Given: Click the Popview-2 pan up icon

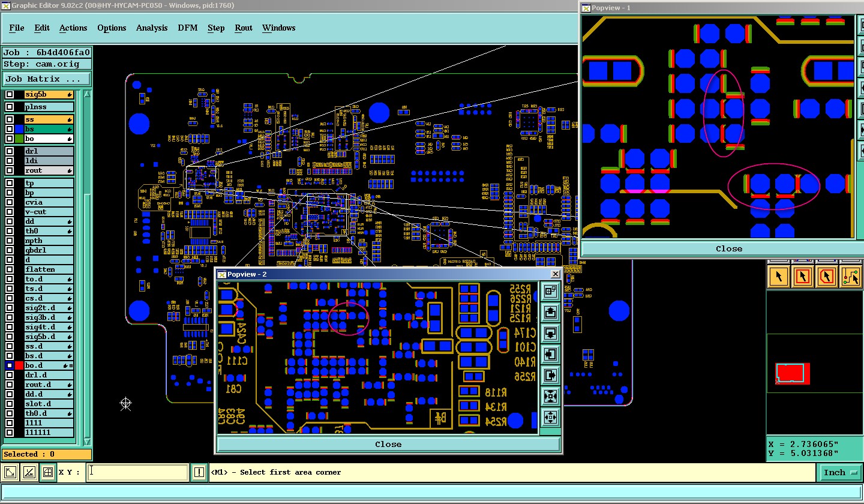Looking at the screenshot, I should pos(550,313).
